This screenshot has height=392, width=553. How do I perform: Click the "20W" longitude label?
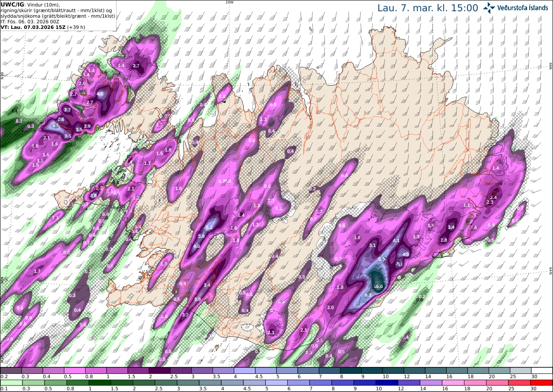click(x=229, y=2)
